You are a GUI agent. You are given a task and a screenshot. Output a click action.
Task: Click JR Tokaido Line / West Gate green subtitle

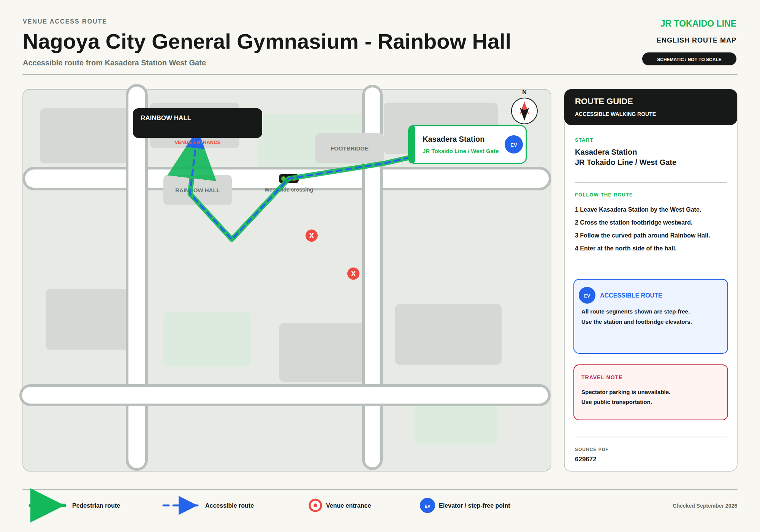click(461, 151)
